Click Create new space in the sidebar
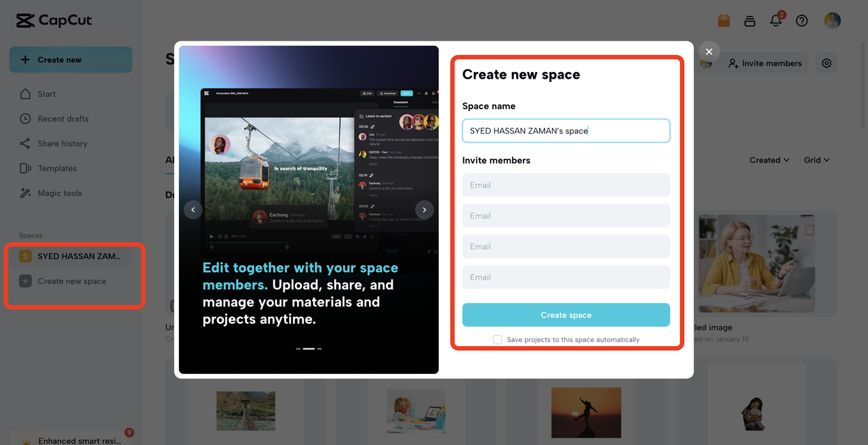 tap(71, 281)
